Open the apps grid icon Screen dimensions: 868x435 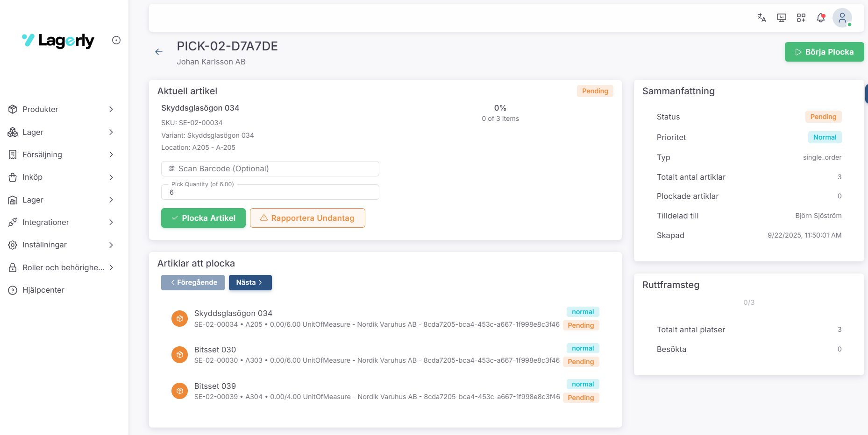coord(801,18)
